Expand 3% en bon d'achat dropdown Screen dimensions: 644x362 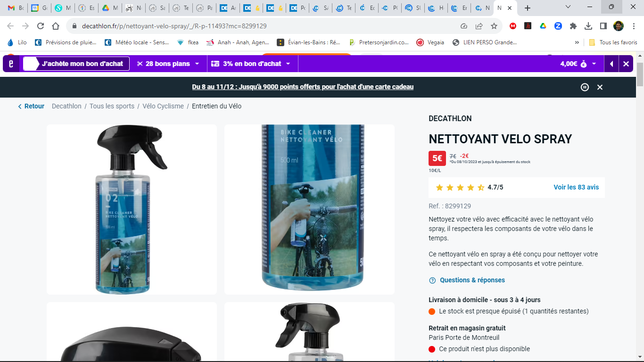tap(250, 64)
